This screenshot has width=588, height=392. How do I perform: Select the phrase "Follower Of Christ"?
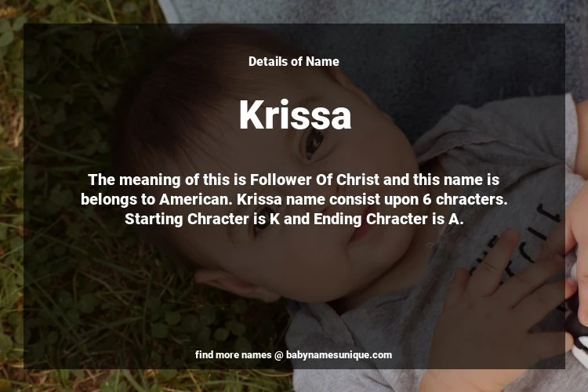tap(314, 180)
